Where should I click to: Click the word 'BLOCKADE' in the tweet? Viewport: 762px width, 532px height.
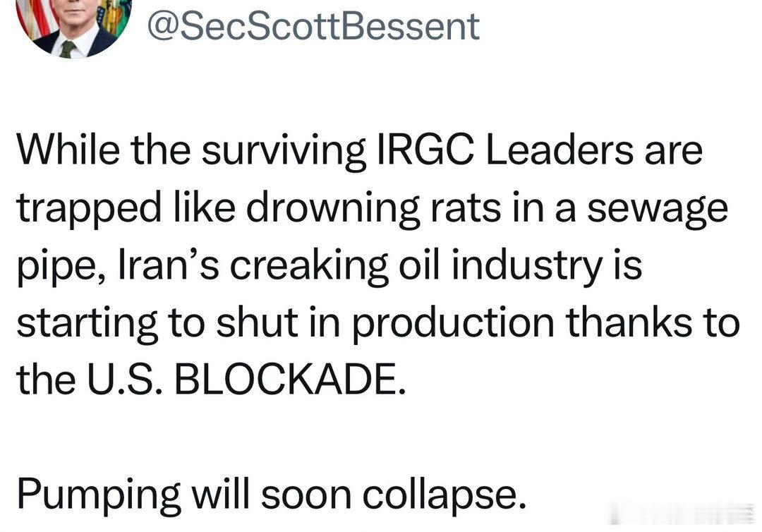pyautogui.click(x=289, y=381)
